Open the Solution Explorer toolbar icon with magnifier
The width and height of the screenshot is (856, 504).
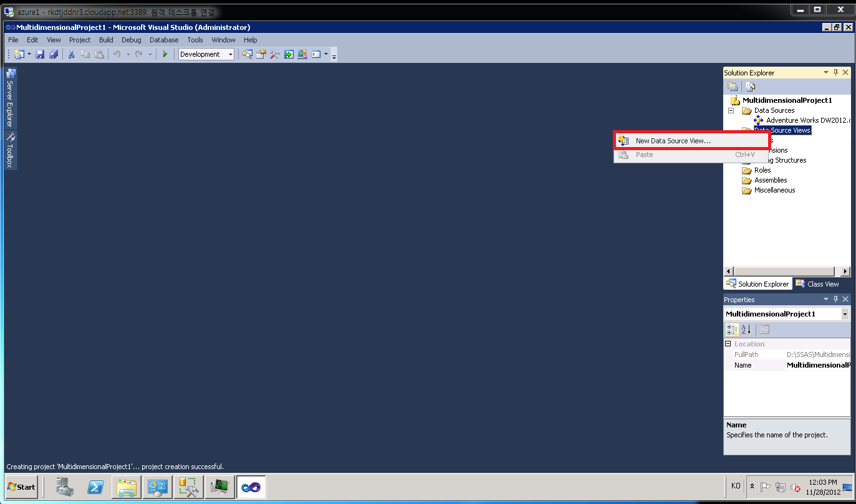coord(248,54)
